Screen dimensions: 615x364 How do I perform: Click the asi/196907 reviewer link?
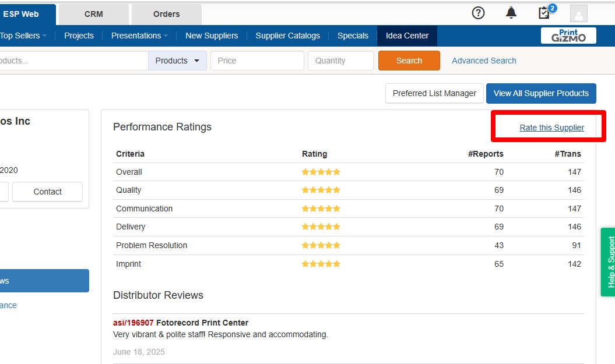coord(133,323)
